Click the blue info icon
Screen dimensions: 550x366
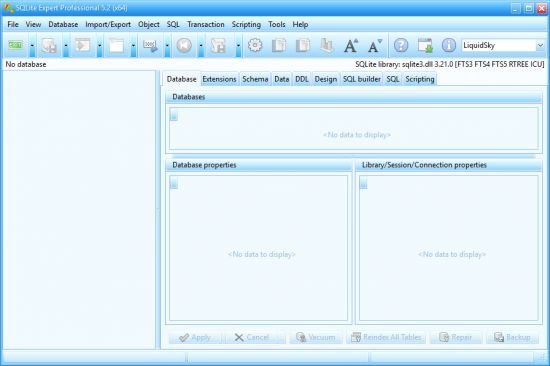point(449,45)
